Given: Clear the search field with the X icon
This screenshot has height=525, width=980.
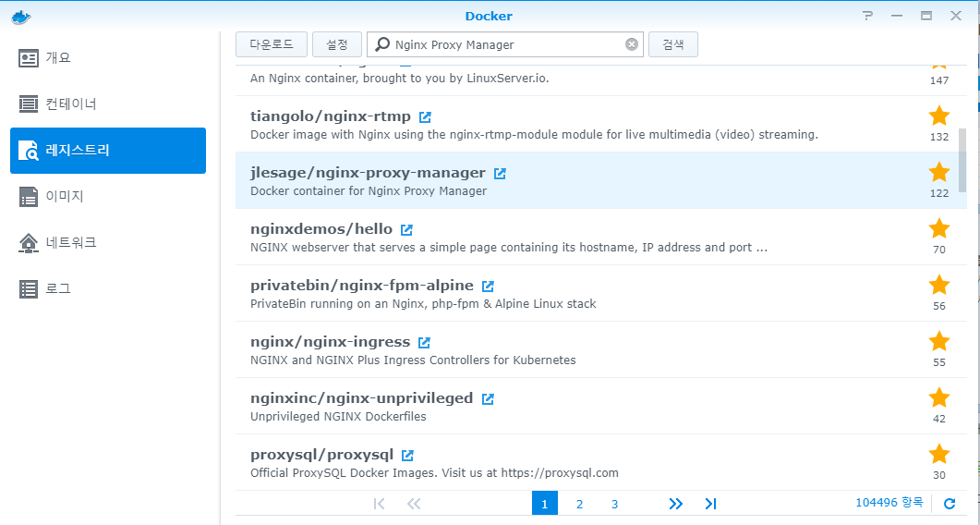Looking at the screenshot, I should (x=632, y=44).
